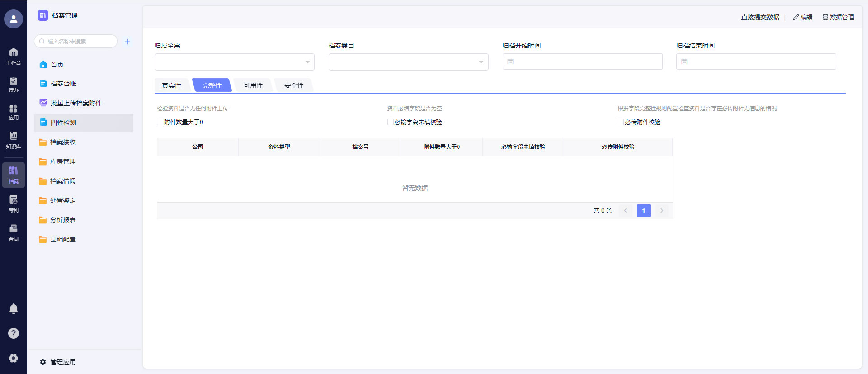Viewport: 868px width, 374px height.
Task: Tick the 必输字段未填校验 checkbox
Action: [390, 122]
